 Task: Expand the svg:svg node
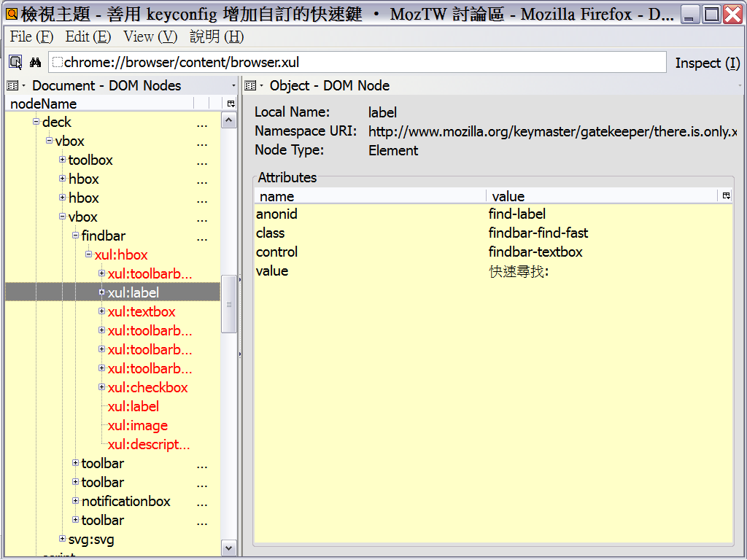pos(63,539)
